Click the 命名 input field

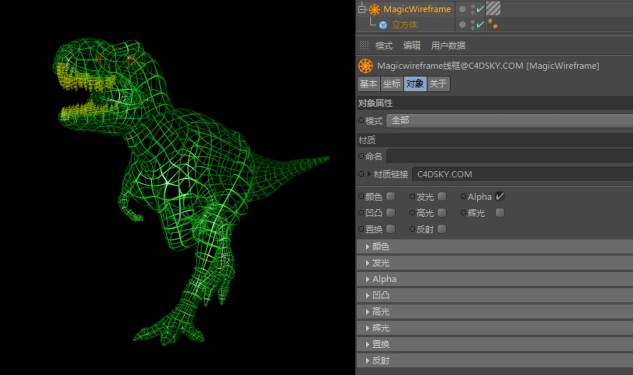point(509,156)
